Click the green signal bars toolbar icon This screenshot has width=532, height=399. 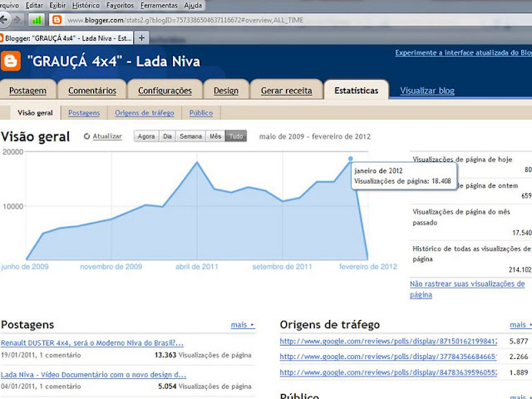tap(36, 20)
